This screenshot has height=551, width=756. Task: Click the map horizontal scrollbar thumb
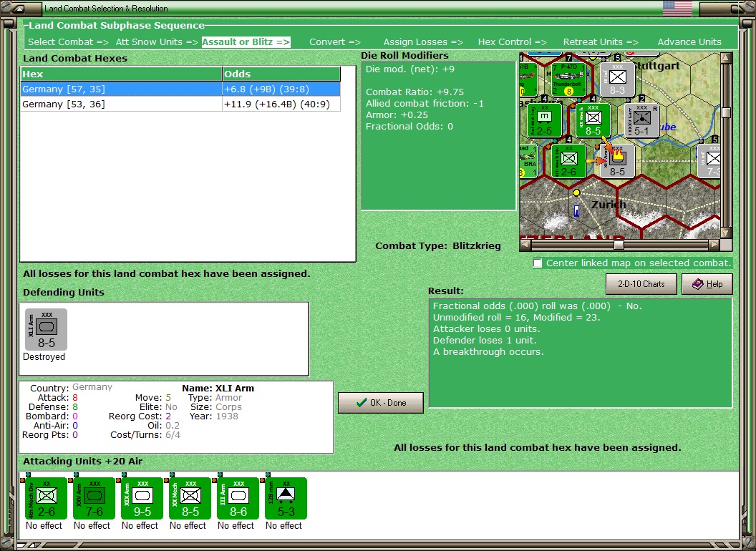pyautogui.click(x=619, y=245)
